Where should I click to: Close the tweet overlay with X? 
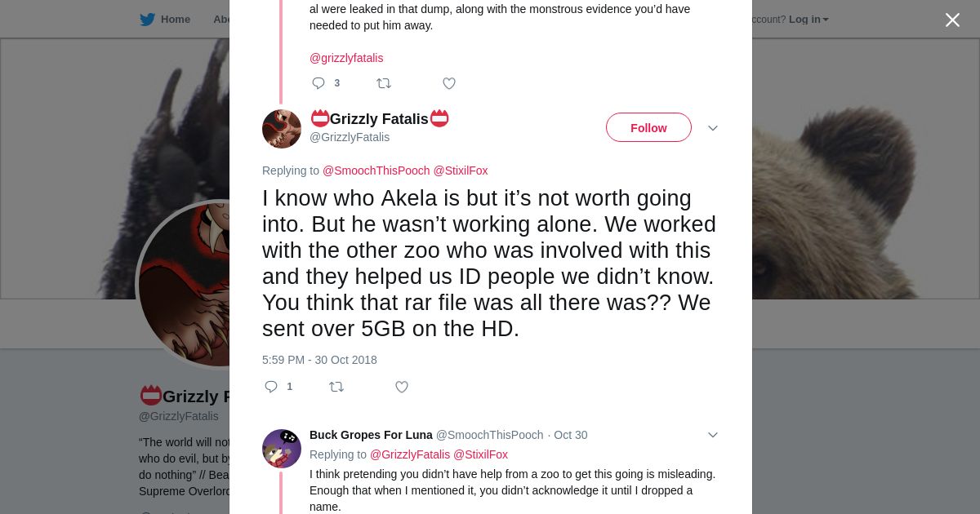(x=952, y=20)
